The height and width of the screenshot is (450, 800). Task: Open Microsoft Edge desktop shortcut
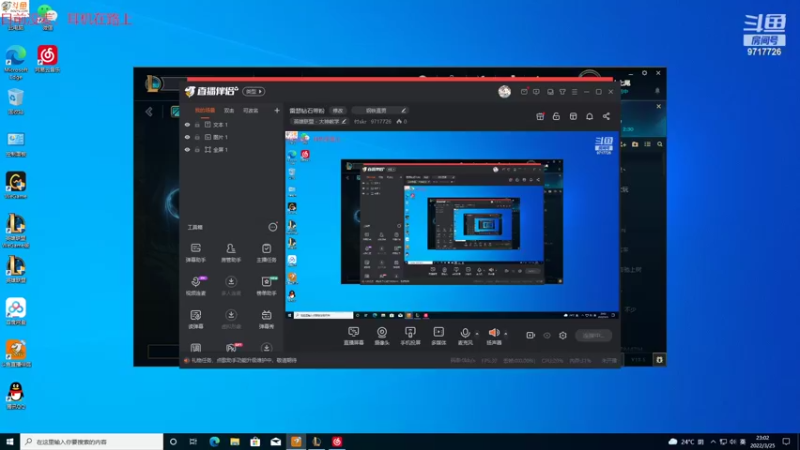pos(16,62)
